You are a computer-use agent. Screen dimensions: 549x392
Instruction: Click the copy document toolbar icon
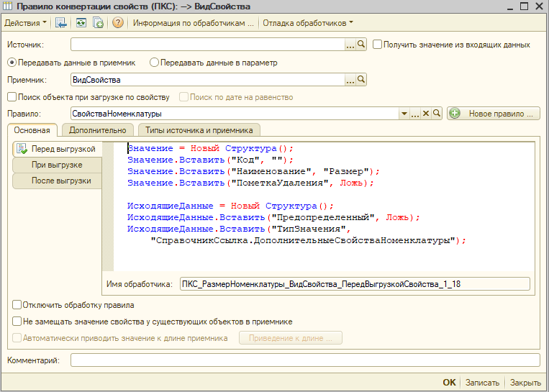(x=98, y=23)
